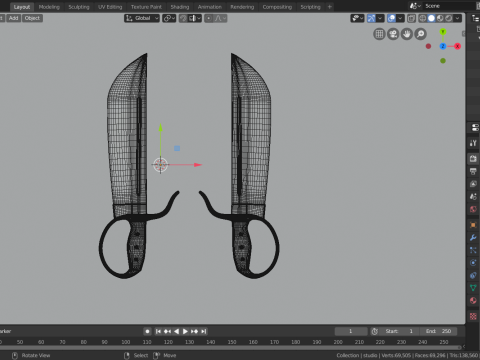Click the outliner editor type icon

[475, 18]
